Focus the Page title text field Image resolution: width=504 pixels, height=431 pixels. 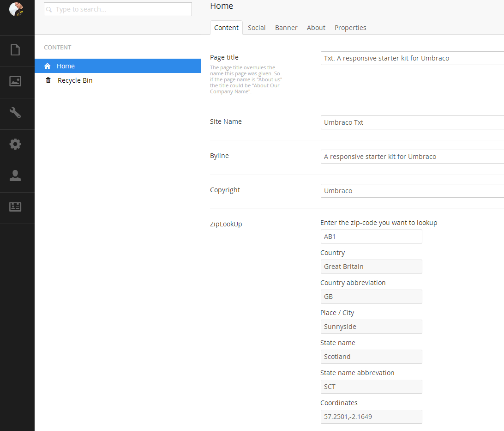pos(412,58)
